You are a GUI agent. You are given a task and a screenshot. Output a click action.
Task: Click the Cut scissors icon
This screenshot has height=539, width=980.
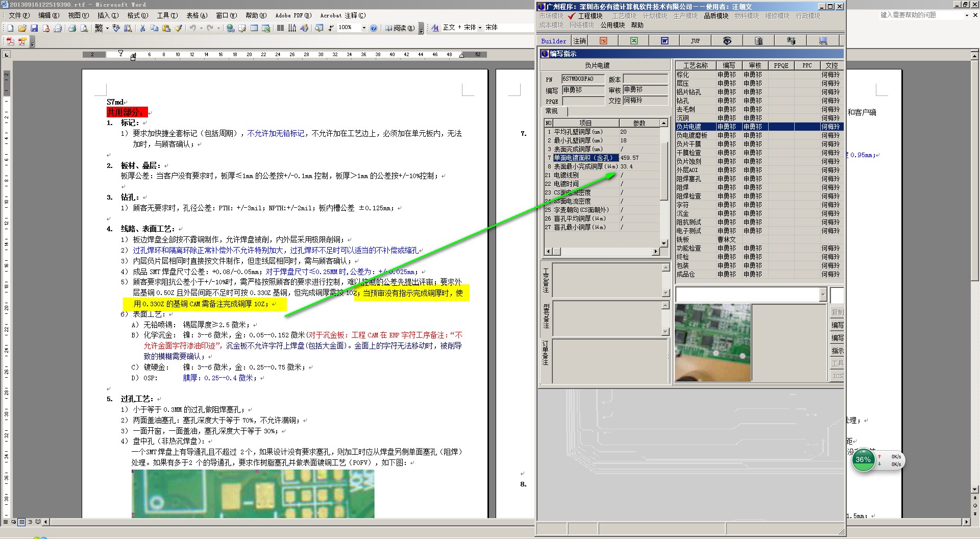(142, 28)
